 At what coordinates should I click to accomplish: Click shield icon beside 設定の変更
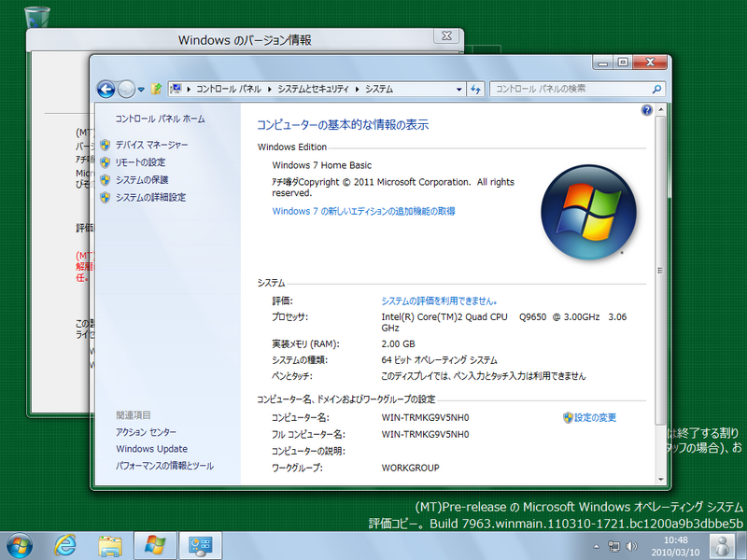(x=568, y=417)
